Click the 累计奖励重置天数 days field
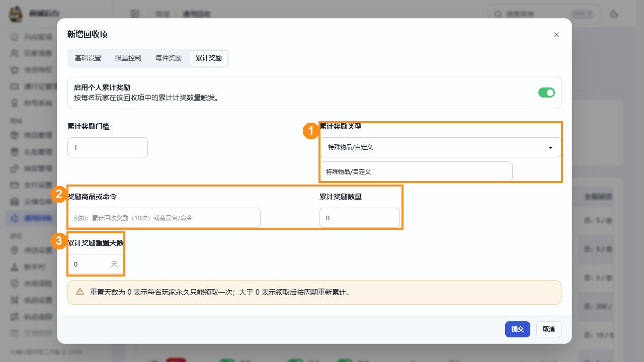Image resolution: width=644 pixels, height=362 pixels. [96, 264]
